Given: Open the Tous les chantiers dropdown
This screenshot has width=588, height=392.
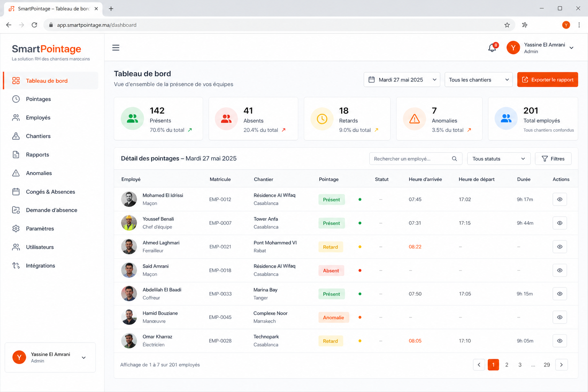Looking at the screenshot, I should 479,80.
